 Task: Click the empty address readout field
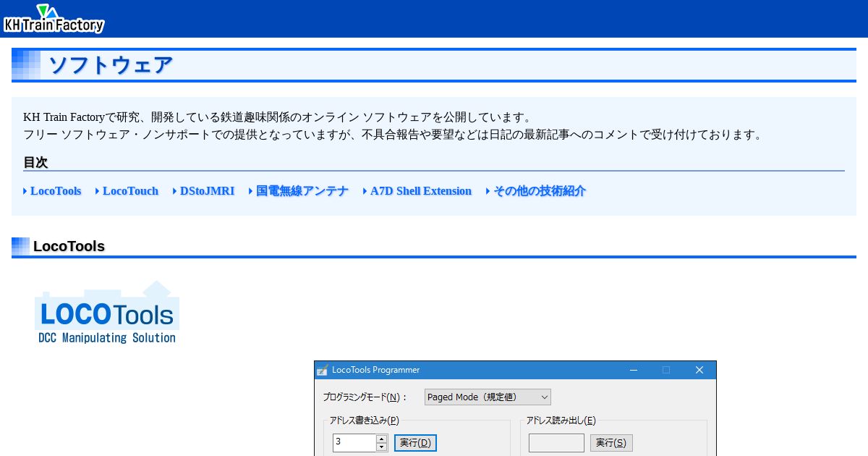tap(556, 443)
